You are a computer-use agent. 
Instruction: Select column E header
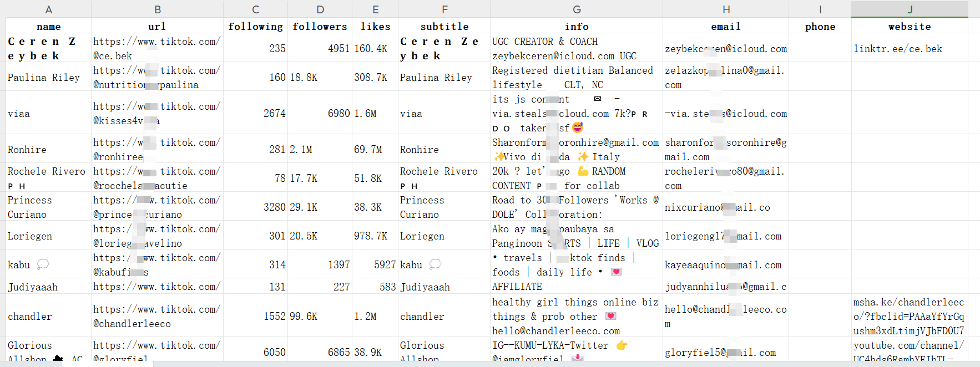[376, 9]
